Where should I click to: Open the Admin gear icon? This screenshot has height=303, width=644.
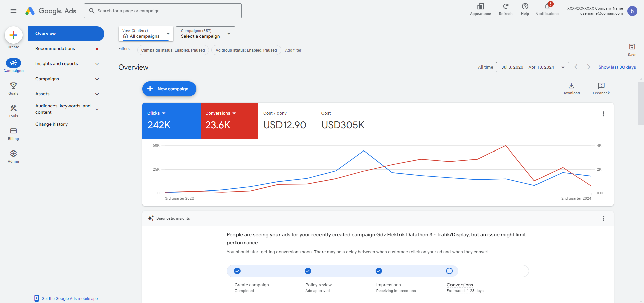[x=13, y=154]
